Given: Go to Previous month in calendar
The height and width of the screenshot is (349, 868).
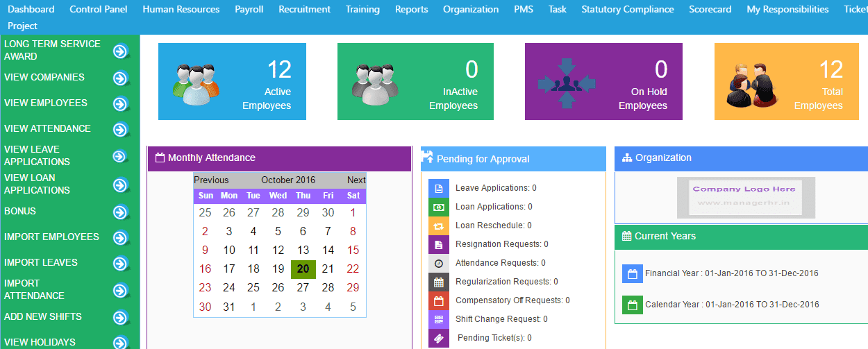Looking at the screenshot, I should [211, 180].
